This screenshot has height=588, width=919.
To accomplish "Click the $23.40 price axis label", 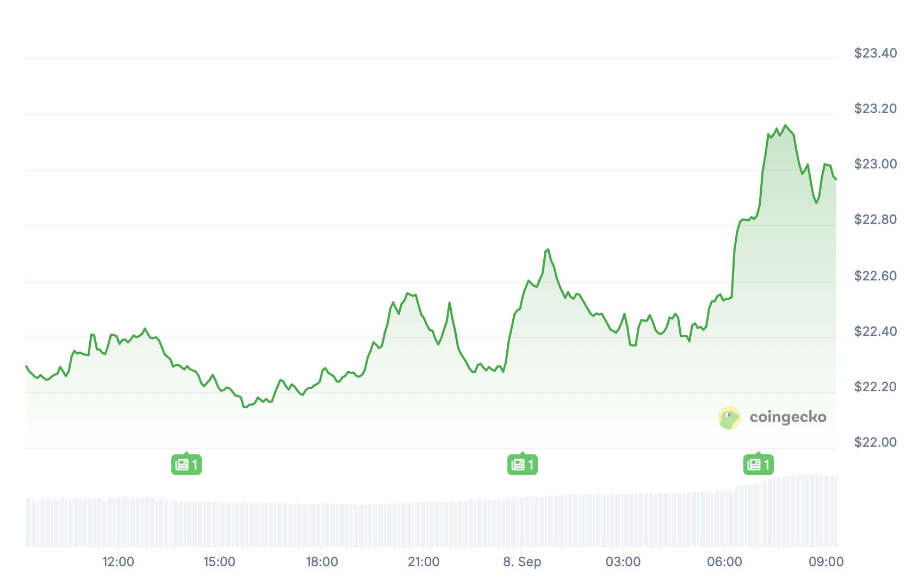I will pyautogui.click(x=875, y=53).
